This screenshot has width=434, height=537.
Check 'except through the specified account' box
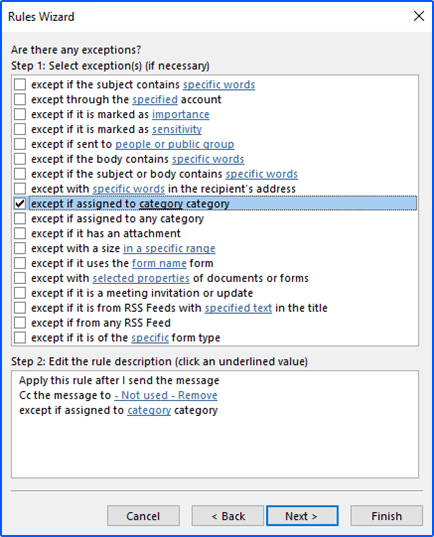click(20, 99)
